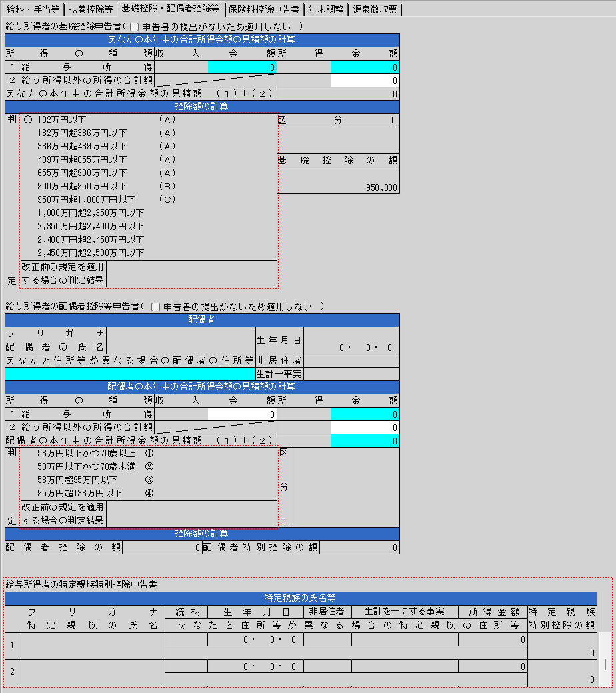
Task: Click the 続柄 cell in 特定親族 row 1
Action: [x=186, y=640]
